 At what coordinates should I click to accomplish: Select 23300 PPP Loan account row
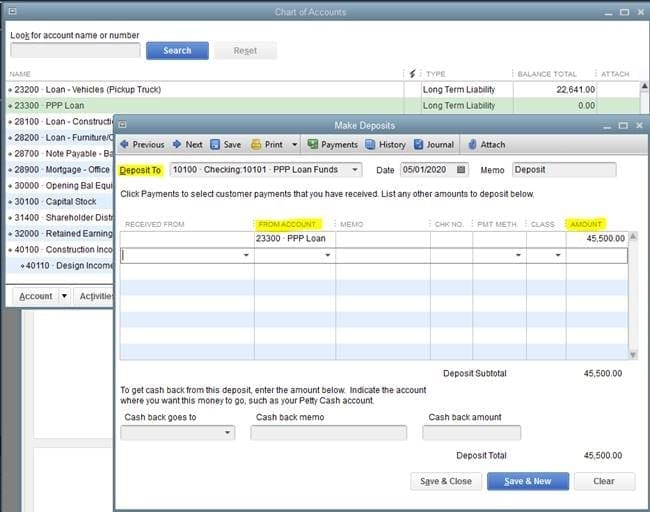tap(323, 106)
